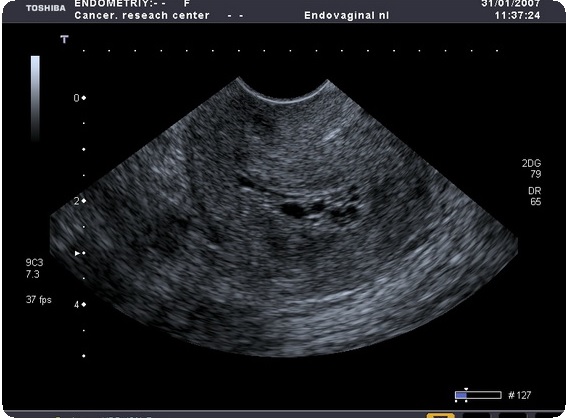566x420 pixels.
Task: Click the Cancer. reseach center header text
Action: (x=142, y=16)
